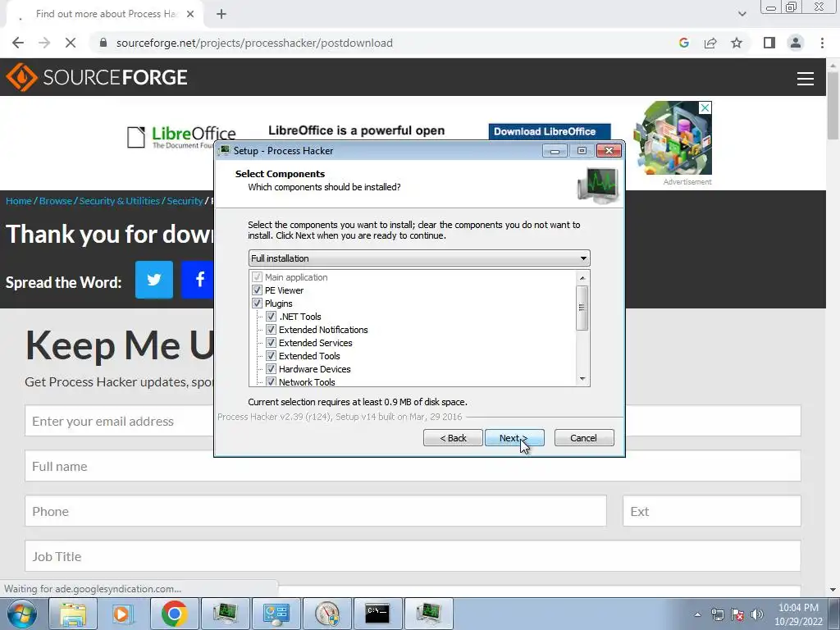The height and width of the screenshot is (630, 840).
Task: Click the Action Center flag icon
Action: click(737, 614)
